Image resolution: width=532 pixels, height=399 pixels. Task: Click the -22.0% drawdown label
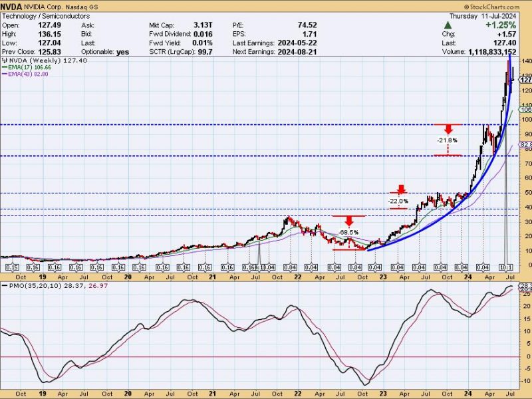pos(398,201)
